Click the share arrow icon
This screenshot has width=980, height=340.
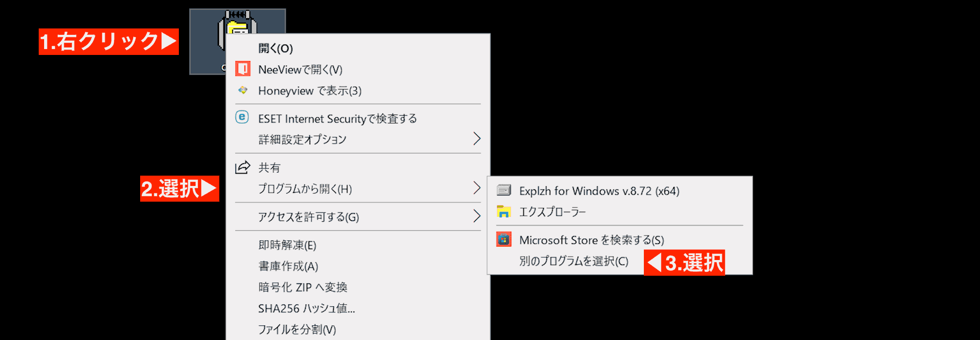(243, 167)
